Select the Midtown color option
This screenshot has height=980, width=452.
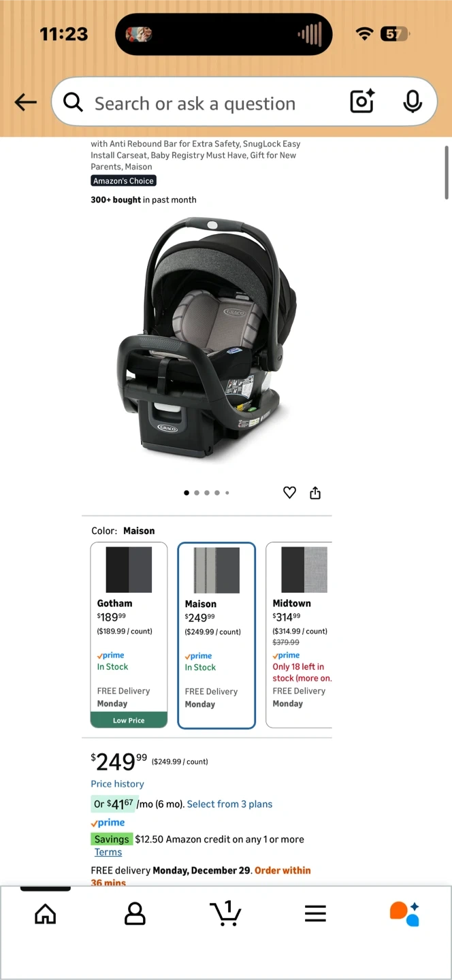[299, 635]
